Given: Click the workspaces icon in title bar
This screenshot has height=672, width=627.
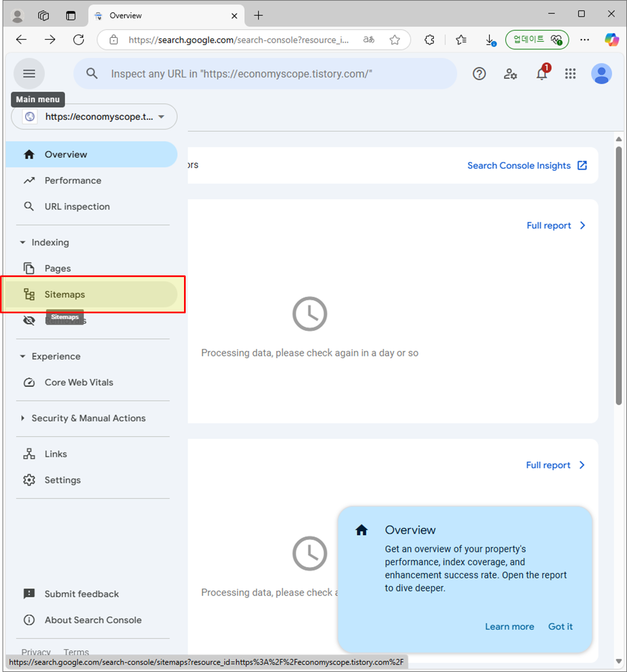Looking at the screenshot, I should (44, 16).
